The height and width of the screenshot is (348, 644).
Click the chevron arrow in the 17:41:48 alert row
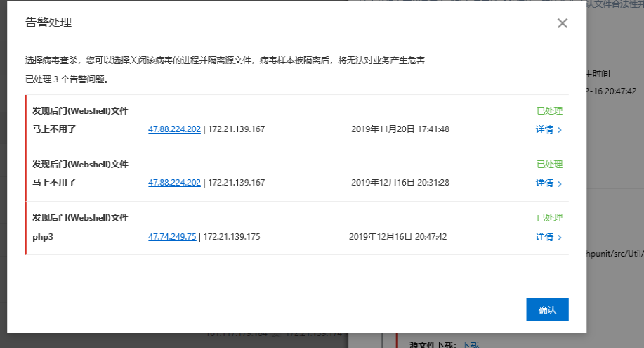tap(560, 130)
